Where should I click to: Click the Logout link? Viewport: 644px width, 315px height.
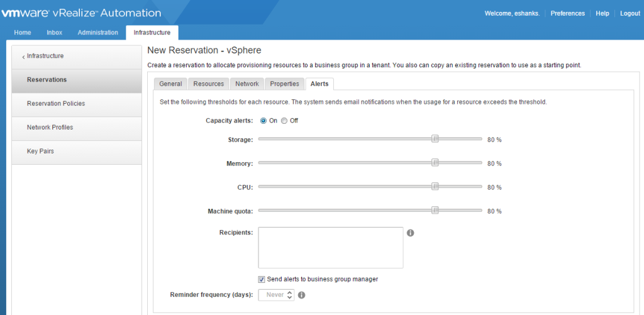[x=630, y=13]
